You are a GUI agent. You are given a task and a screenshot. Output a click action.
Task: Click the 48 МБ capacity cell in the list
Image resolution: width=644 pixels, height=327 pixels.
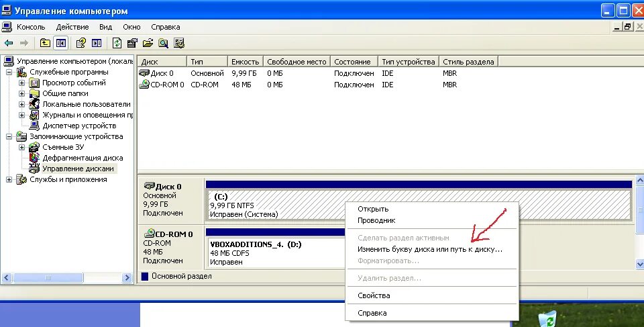click(241, 85)
